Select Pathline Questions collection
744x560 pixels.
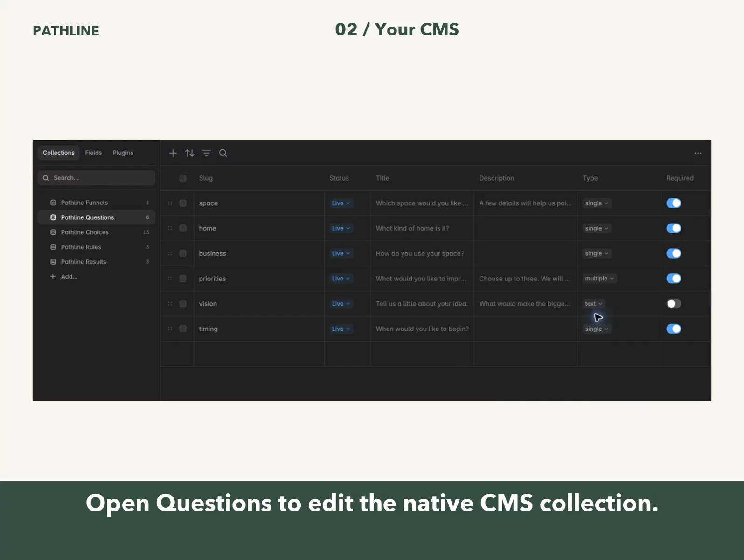click(96, 217)
